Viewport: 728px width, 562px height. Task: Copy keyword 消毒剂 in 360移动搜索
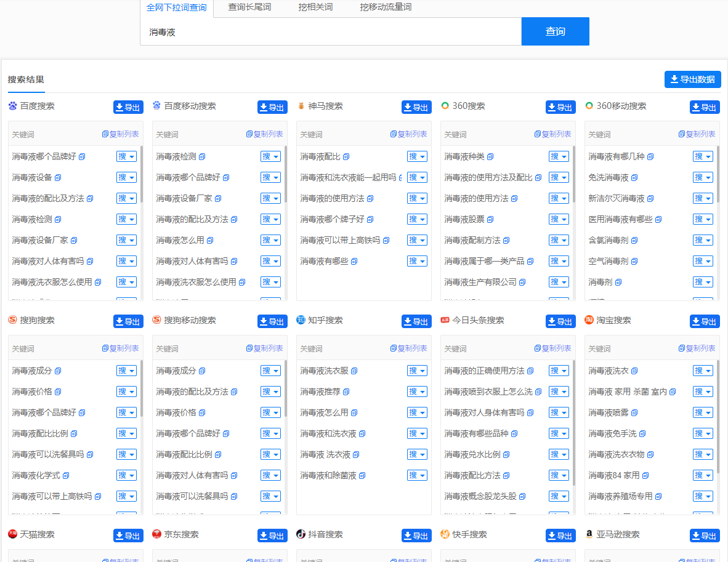coord(618,282)
